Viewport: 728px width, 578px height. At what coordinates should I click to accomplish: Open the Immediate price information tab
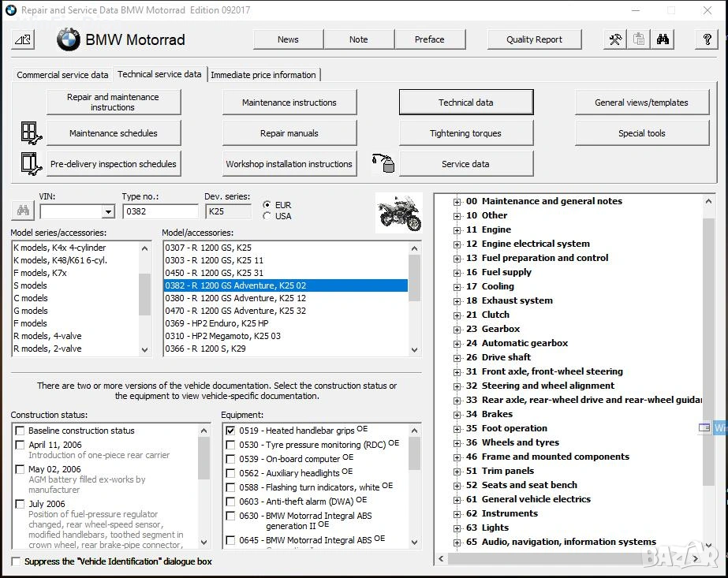click(263, 75)
